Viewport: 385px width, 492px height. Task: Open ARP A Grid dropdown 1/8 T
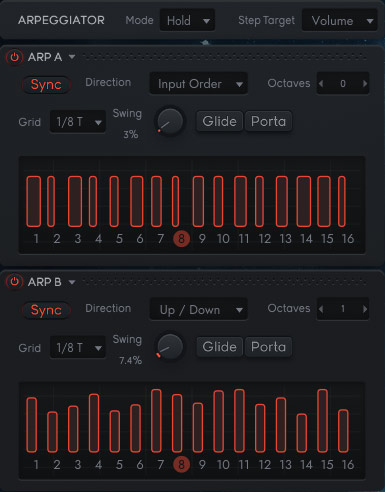click(78, 122)
